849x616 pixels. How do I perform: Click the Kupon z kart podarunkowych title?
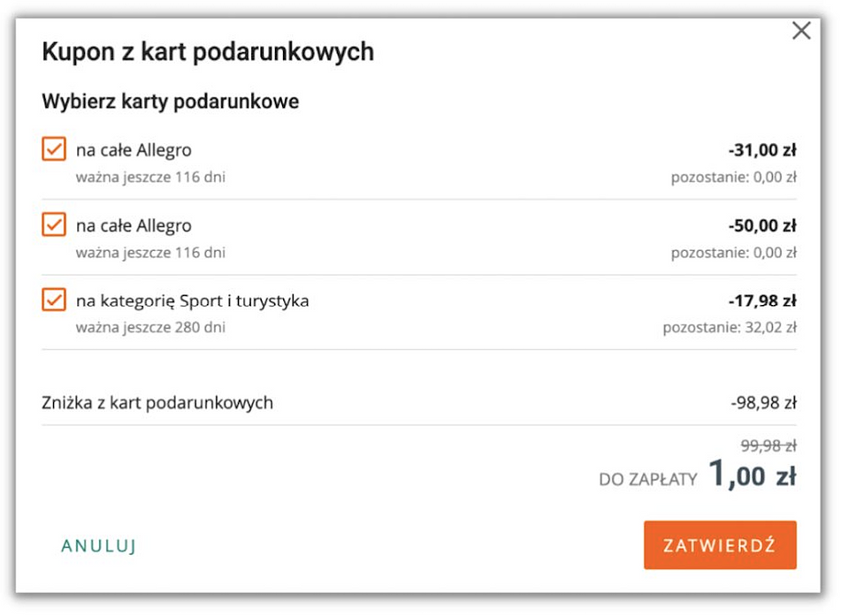pos(207,52)
